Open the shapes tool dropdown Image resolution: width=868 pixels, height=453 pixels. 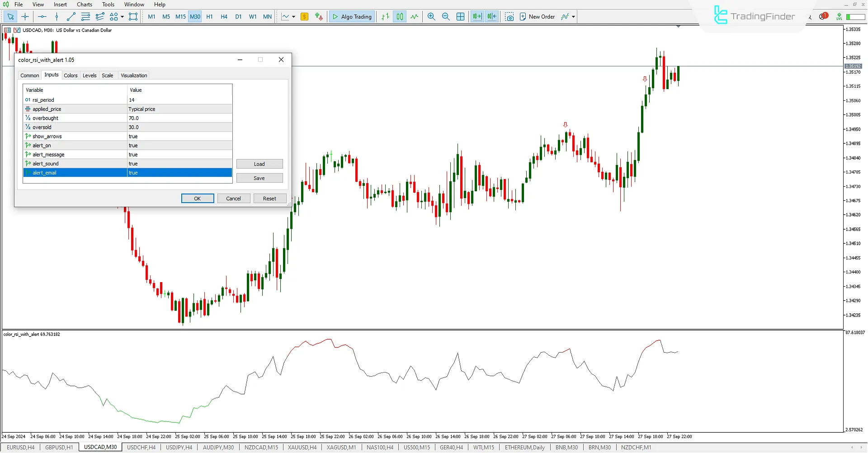coord(122,16)
